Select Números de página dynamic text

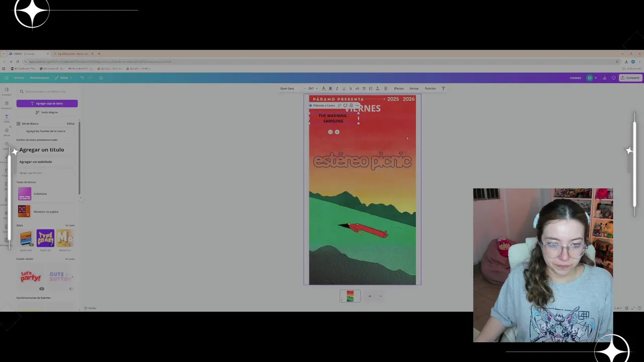tap(46, 212)
